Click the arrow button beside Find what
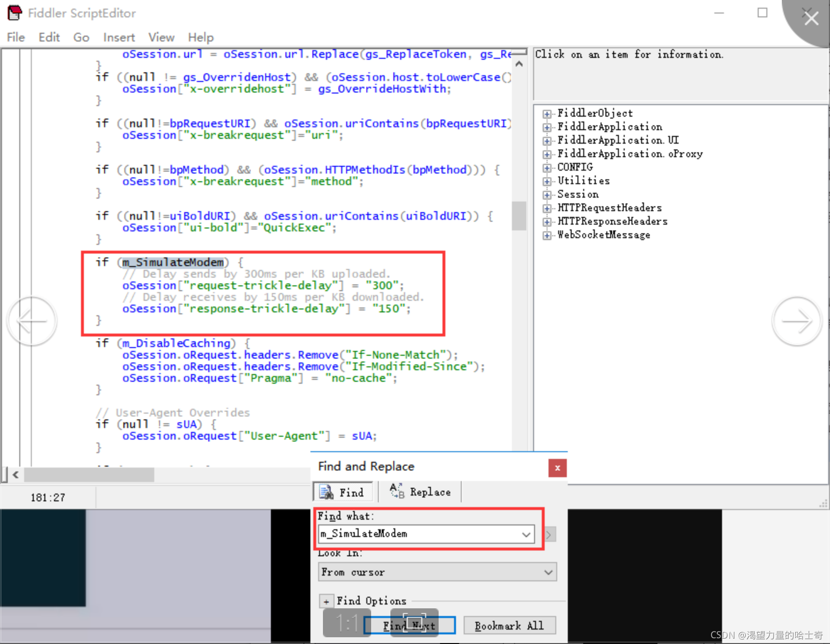The height and width of the screenshot is (644, 830). pyautogui.click(x=549, y=534)
